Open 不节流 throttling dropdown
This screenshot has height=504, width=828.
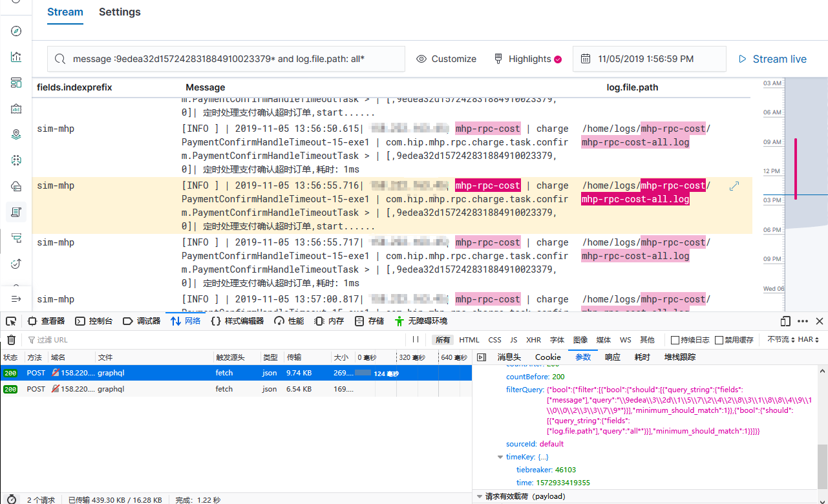pos(780,340)
